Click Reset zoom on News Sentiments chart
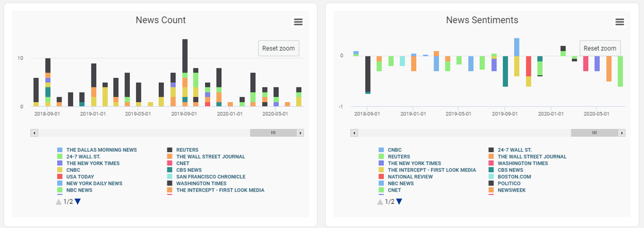 [x=600, y=48]
